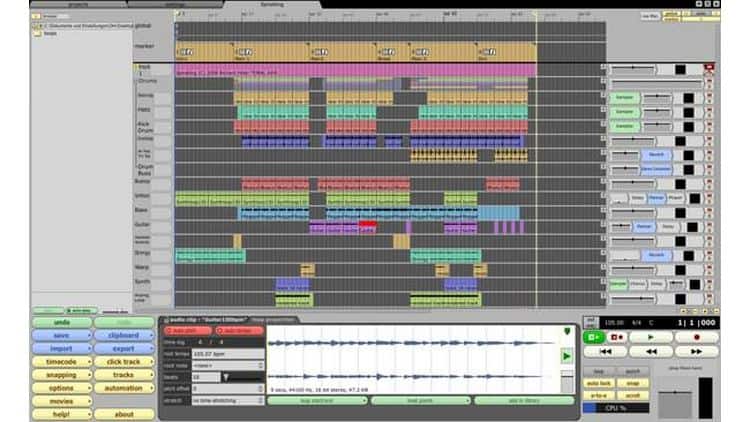This screenshot has height=422, width=750.
Task: Open the tracks menu
Action: coord(124,375)
